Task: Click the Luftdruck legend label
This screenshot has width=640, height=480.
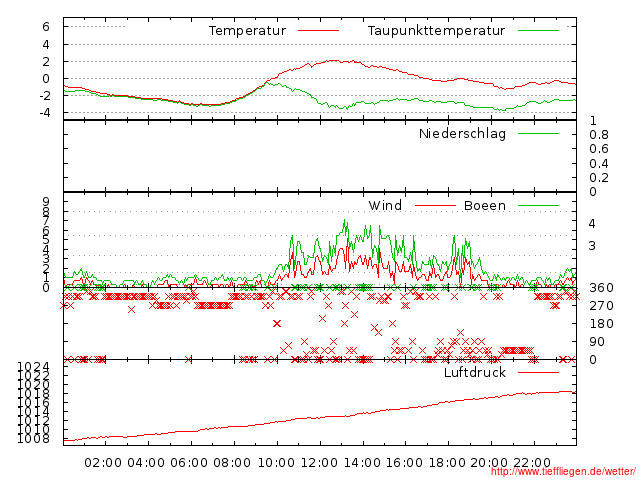Action: click(x=475, y=372)
